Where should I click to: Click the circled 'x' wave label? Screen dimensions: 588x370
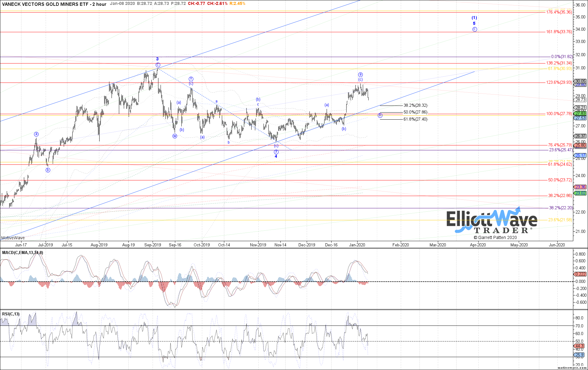191,79
